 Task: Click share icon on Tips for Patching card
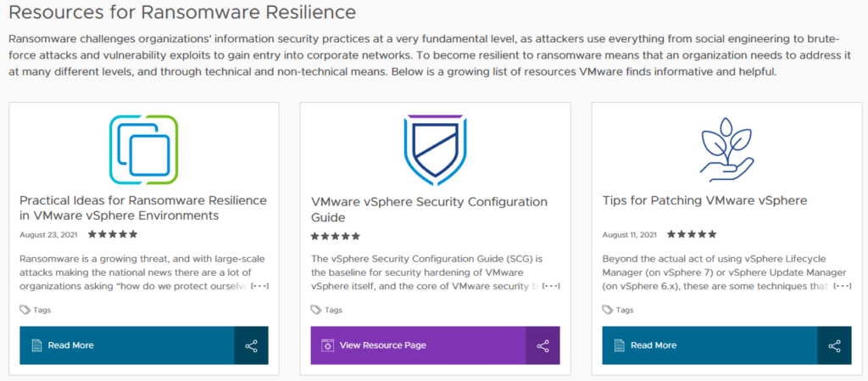tap(834, 345)
